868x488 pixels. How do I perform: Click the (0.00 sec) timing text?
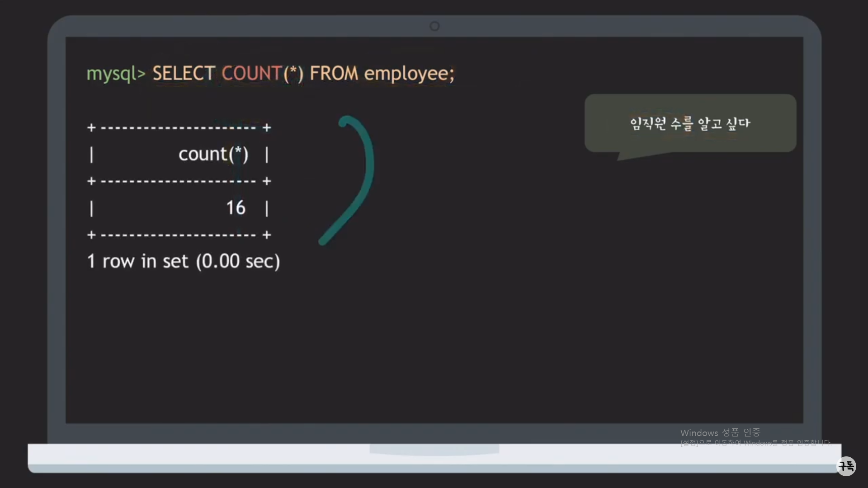pyautogui.click(x=238, y=261)
